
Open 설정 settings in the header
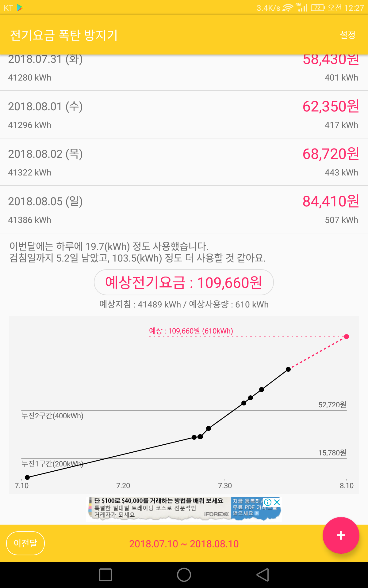(x=347, y=35)
